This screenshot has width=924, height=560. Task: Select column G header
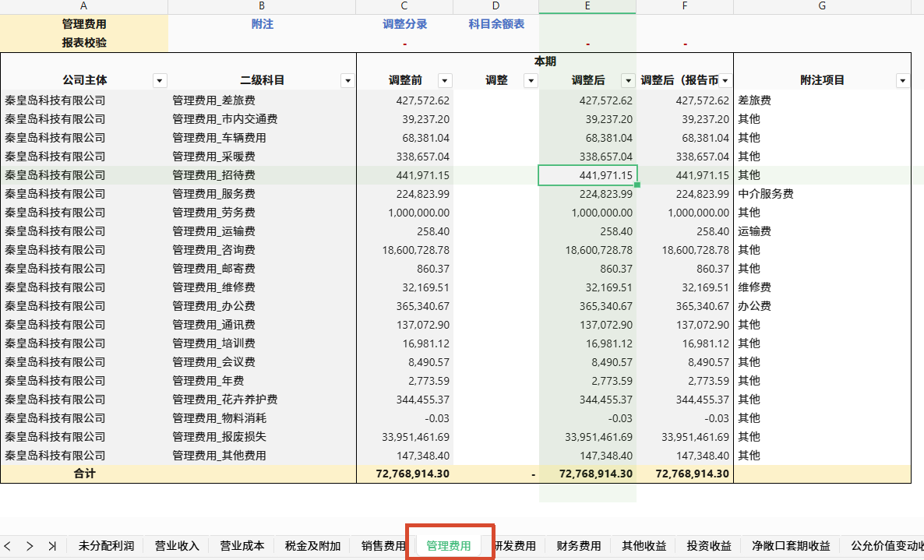coord(822,6)
